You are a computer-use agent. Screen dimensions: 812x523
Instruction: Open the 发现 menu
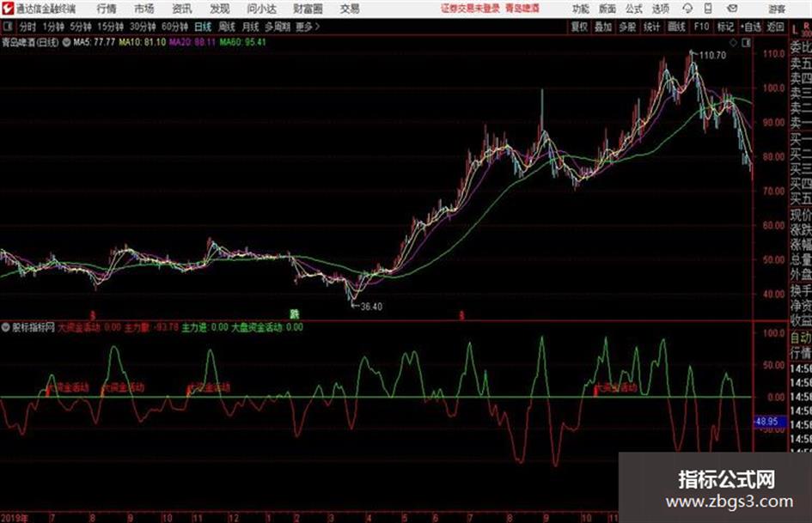[220, 9]
